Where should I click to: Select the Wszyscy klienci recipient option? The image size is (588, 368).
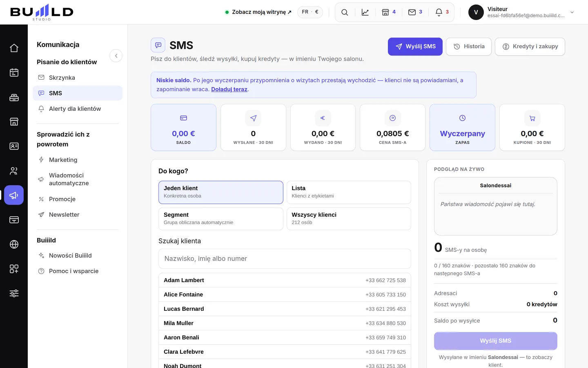coord(349,219)
